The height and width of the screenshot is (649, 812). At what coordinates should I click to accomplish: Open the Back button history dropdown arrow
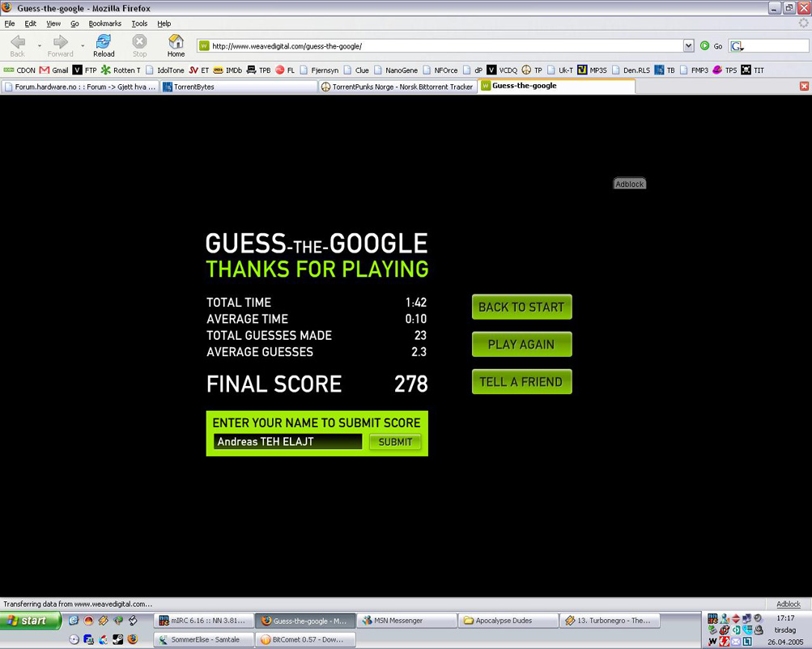pyautogui.click(x=40, y=46)
